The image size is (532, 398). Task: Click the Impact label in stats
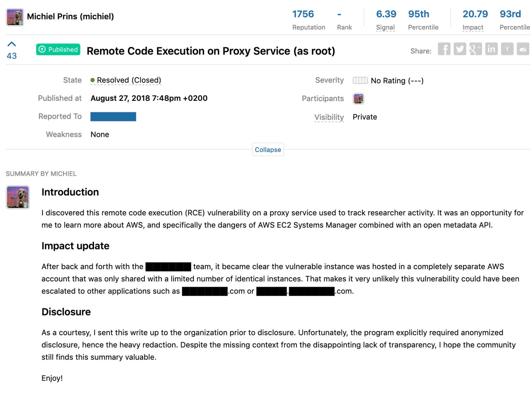[472, 27]
